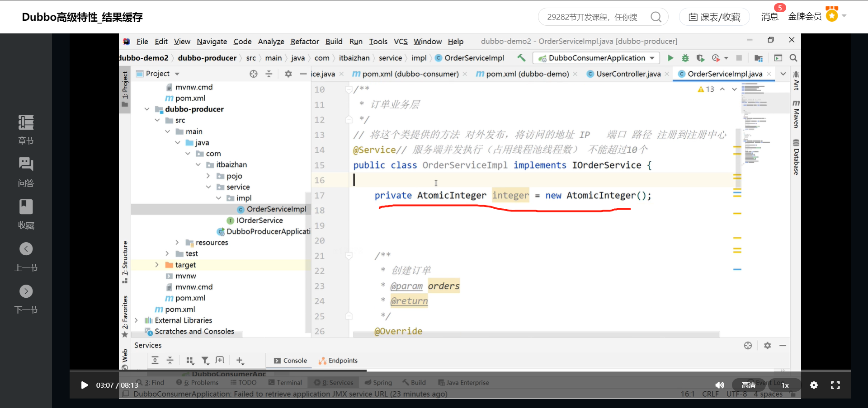The image size is (868, 408).
Task: Toggle the 1: Project side tool window
Action: point(125,89)
